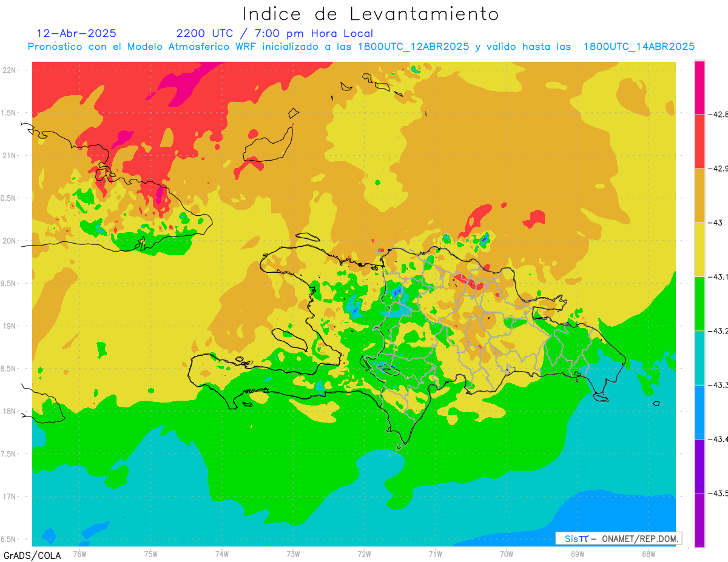Pick the green legend swatch between -43.1 and -43.2
728x562 pixels.
point(699,303)
